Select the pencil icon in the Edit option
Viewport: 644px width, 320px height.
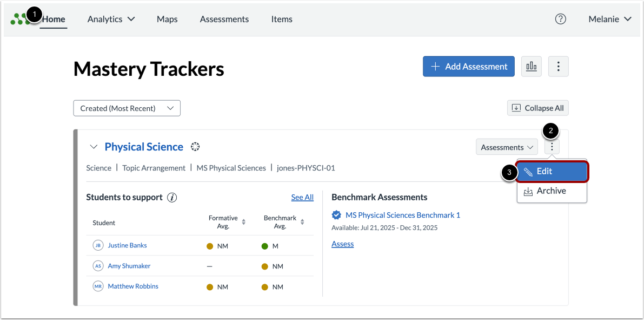529,171
